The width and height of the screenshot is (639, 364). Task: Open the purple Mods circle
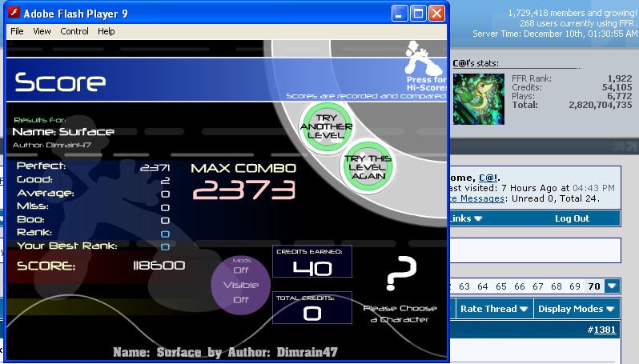pos(241,285)
